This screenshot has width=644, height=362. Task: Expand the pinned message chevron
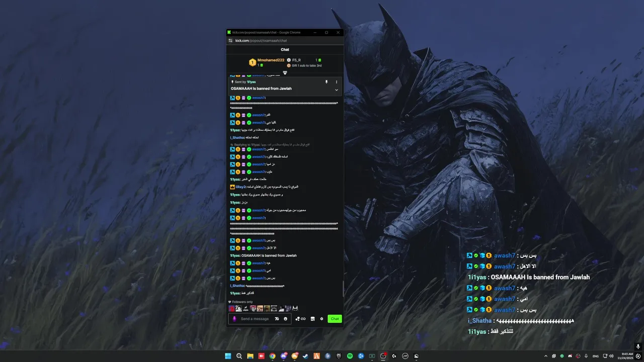coord(337,90)
